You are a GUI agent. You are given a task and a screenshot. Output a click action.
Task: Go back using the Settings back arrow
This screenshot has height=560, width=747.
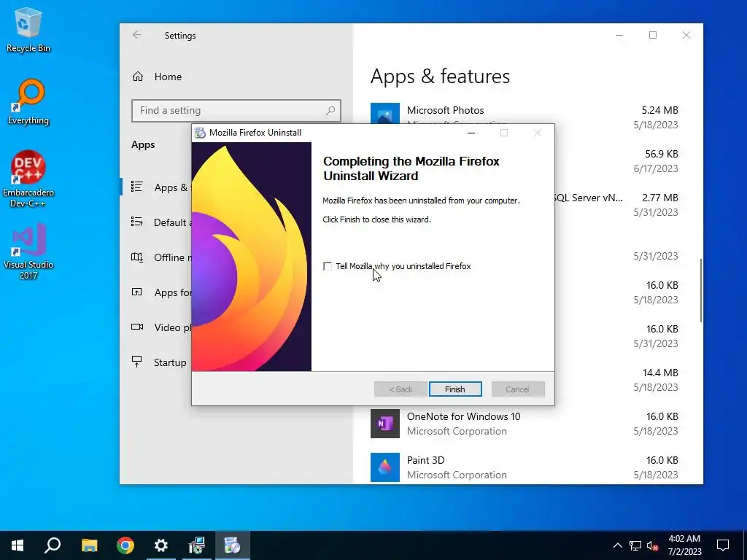click(x=136, y=35)
